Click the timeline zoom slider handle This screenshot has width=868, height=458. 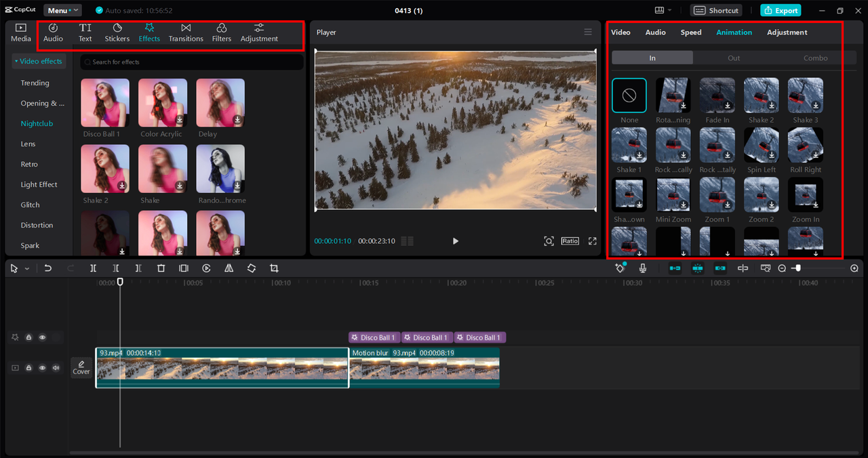(x=798, y=268)
